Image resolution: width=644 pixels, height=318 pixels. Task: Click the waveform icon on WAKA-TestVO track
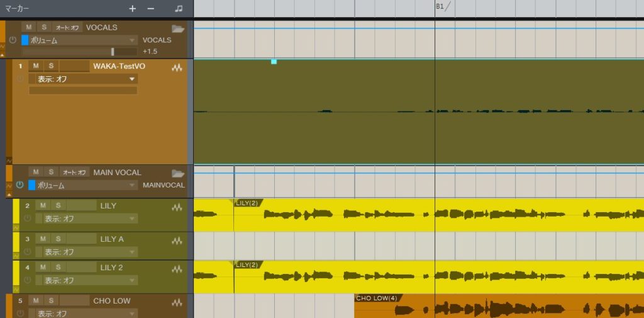pyautogui.click(x=177, y=68)
